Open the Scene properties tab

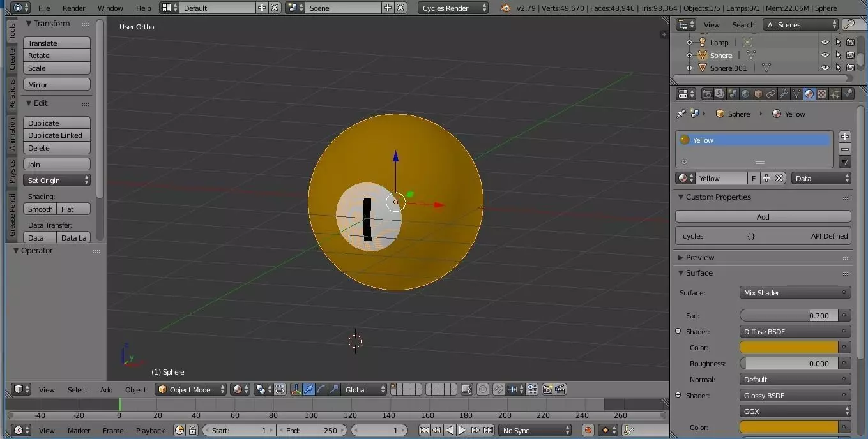point(733,94)
